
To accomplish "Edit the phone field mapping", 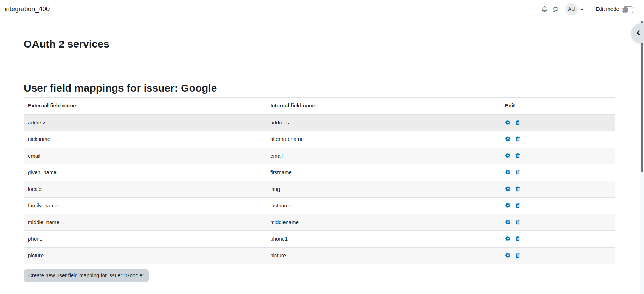I will click(x=508, y=238).
